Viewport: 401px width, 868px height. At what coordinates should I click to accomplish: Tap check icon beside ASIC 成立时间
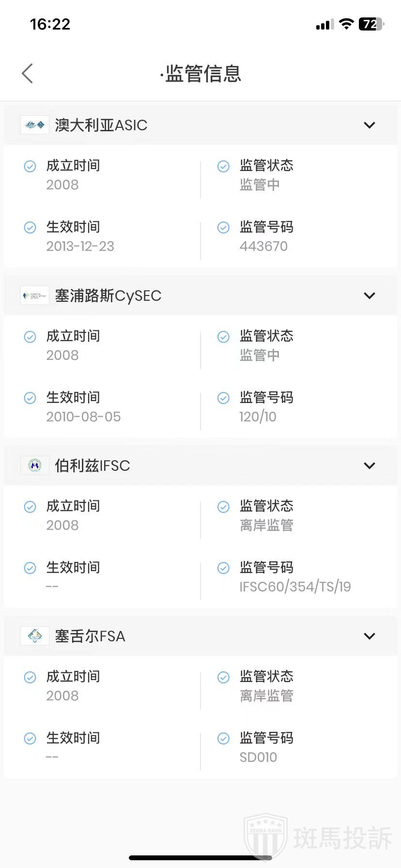(30, 166)
